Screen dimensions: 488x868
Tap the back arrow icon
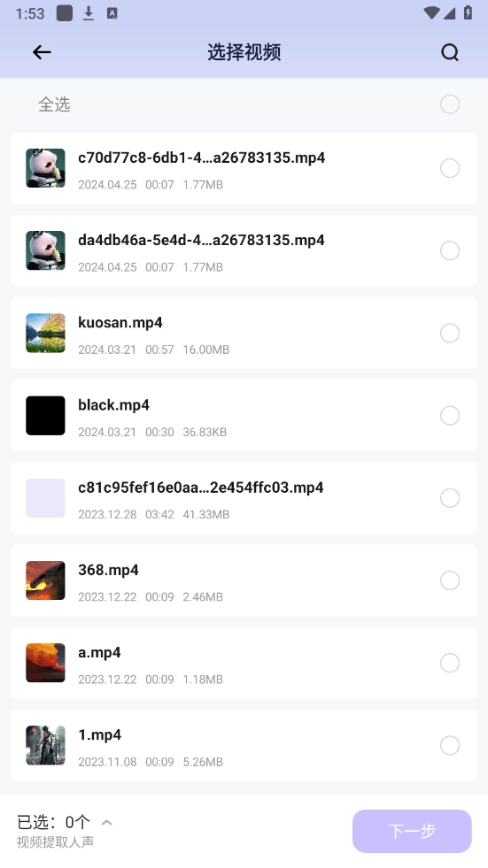click(42, 52)
